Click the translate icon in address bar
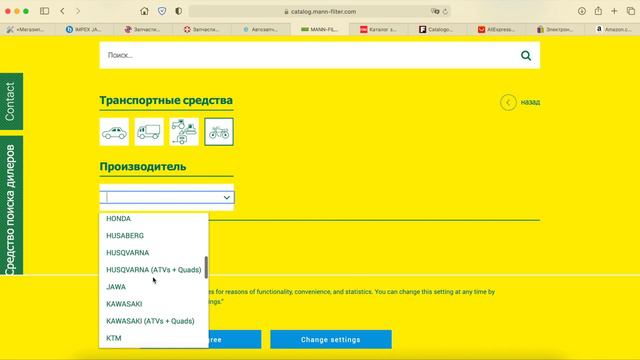Image resolution: width=640 pixels, height=360 pixels. point(435,11)
